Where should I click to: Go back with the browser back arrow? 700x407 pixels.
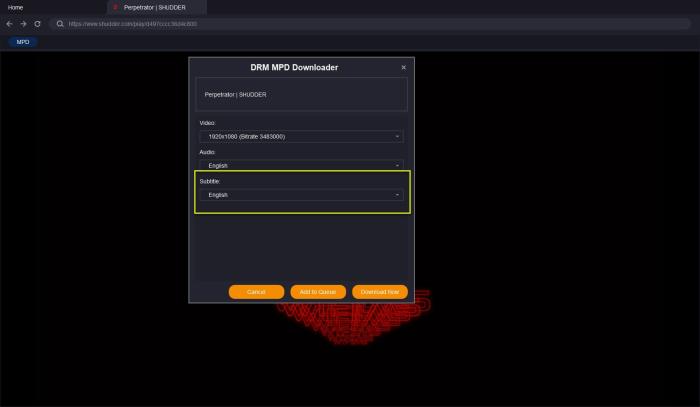[x=9, y=24]
